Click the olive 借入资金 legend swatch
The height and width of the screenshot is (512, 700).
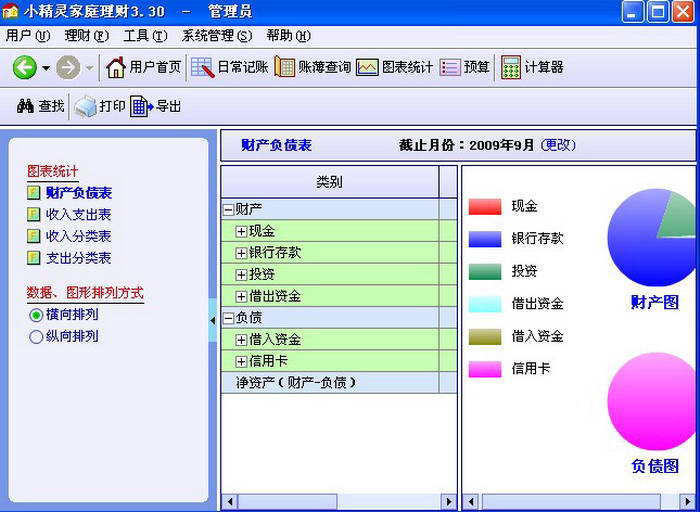point(485,337)
